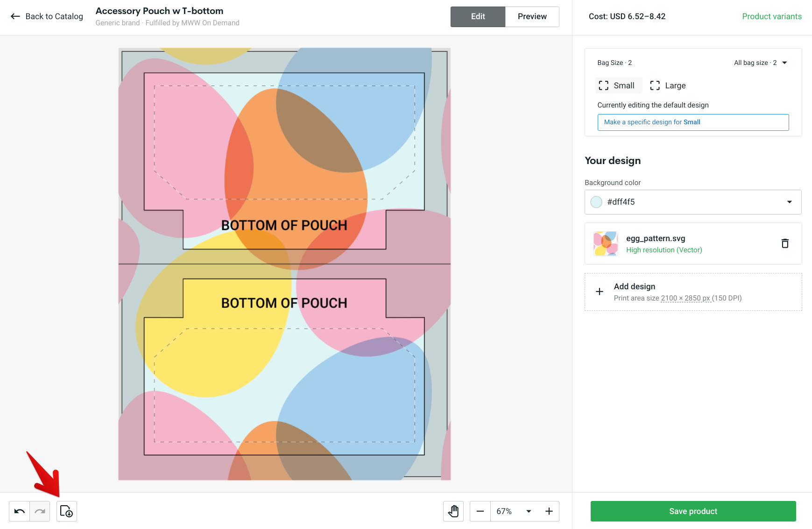Switch to the Preview tab
The image size is (812, 529).
[x=532, y=16]
